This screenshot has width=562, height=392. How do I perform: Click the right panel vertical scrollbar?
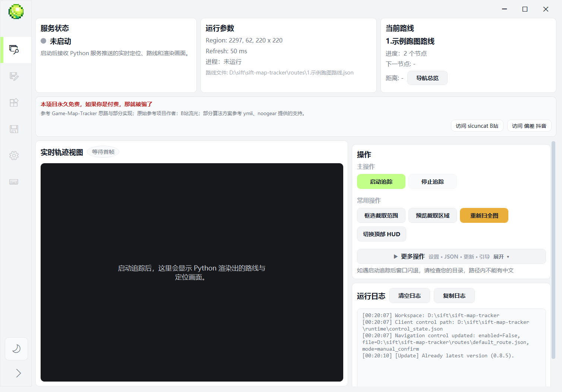(x=553, y=250)
